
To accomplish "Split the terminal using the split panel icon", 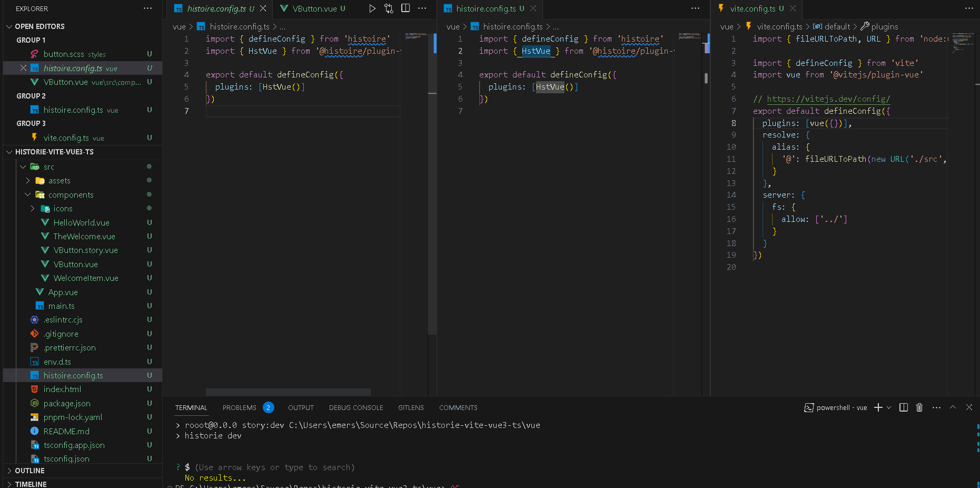I will click(x=903, y=407).
